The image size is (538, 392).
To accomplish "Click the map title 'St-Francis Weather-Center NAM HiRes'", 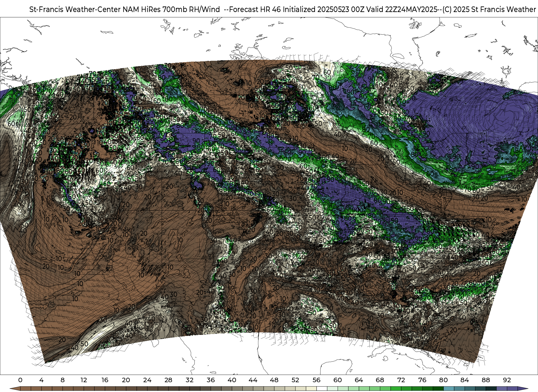I will (x=95, y=10).
